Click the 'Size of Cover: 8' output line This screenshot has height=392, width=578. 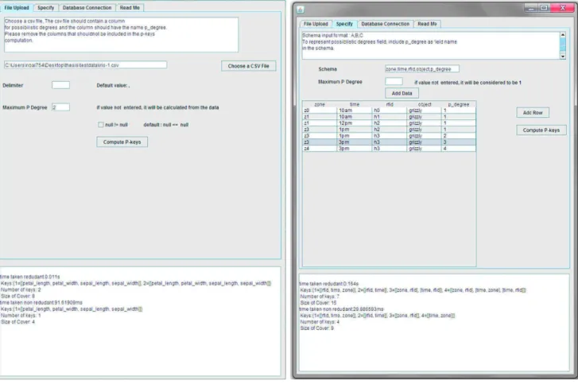pyautogui.click(x=18, y=296)
